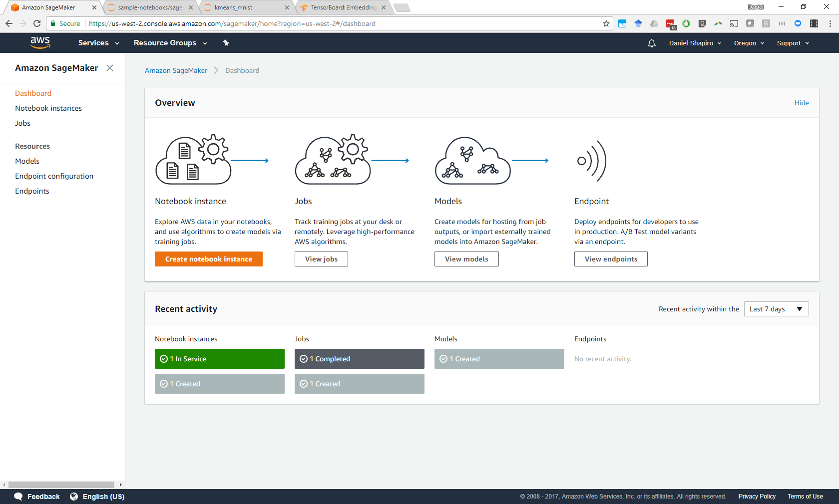Click the View jobs button
This screenshot has height=504, width=839.
coord(321,259)
